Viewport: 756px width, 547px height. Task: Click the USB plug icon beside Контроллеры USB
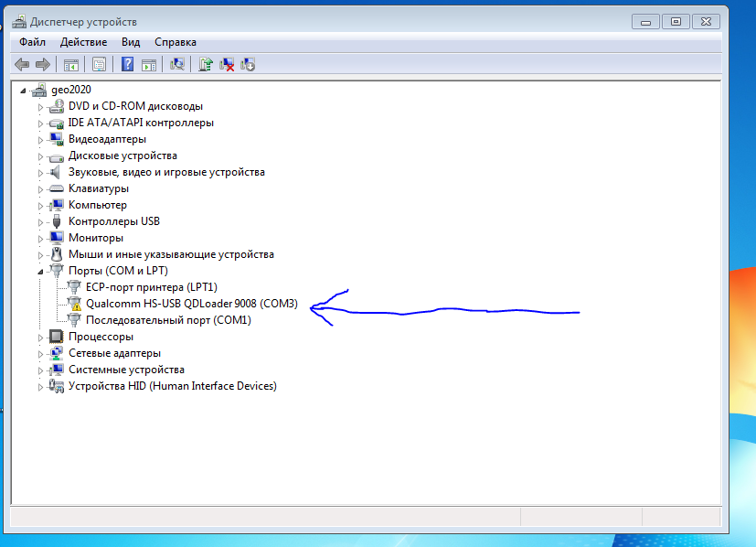point(57,221)
